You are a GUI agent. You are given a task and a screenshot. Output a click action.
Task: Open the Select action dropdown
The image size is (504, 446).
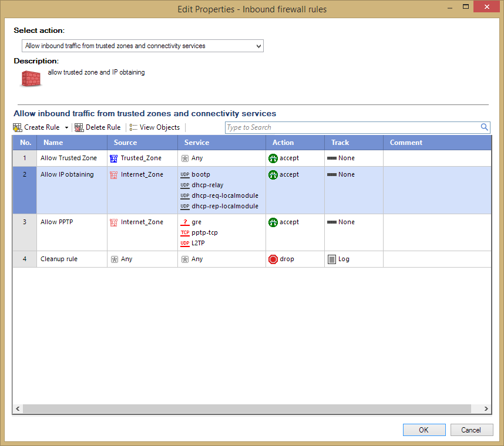pyautogui.click(x=142, y=46)
